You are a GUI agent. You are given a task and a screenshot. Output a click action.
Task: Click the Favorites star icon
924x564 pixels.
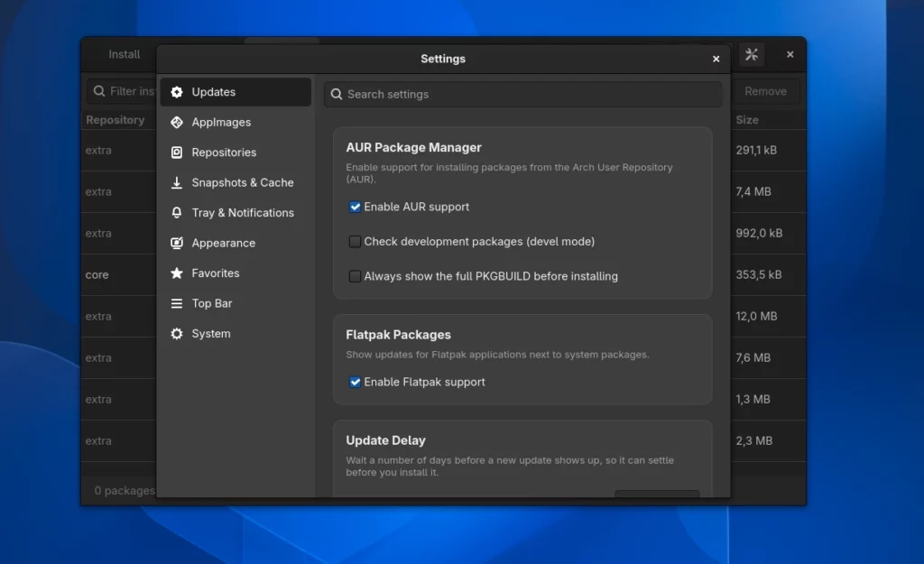tap(177, 273)
